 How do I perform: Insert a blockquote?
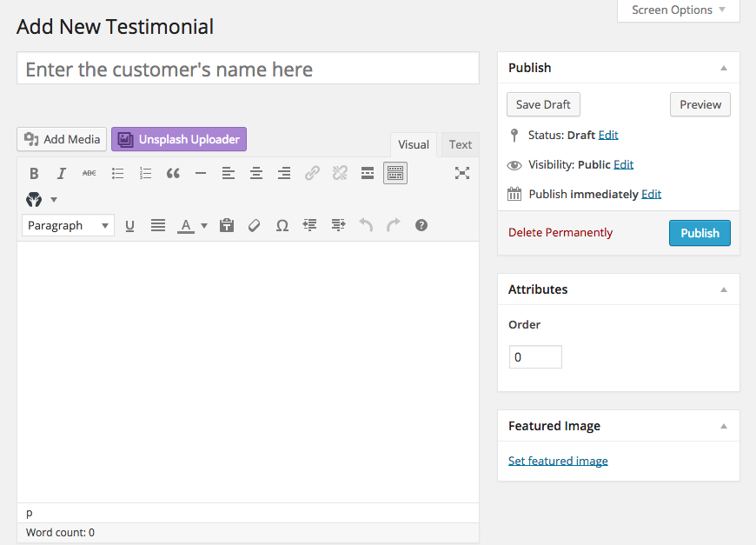(x=173, y=173)
